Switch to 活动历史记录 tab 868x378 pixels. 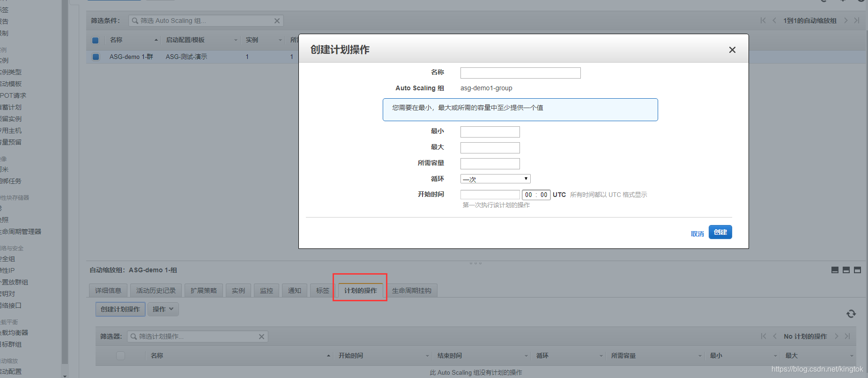[x=156, y=291]
